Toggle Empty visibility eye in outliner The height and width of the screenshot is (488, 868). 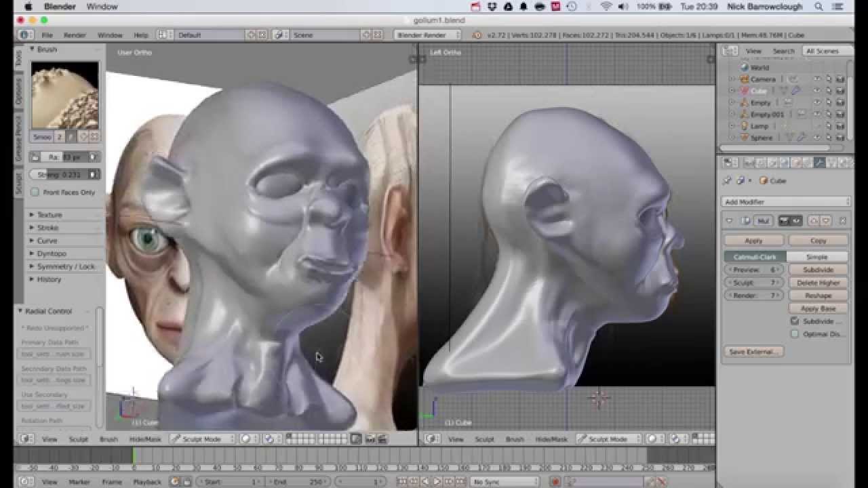coord(817,103)
